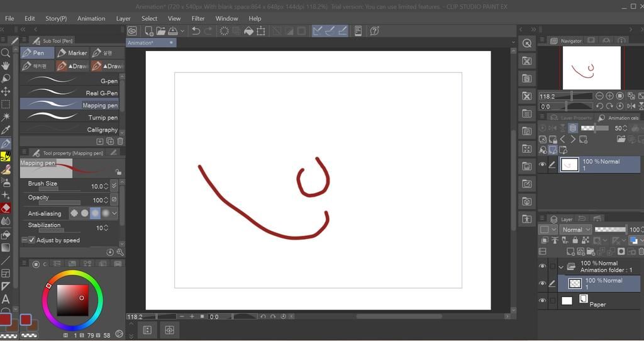Select the Eraser tool in the toolbar
Viewport: 644px width, 341px height.
tap(6, 208)
